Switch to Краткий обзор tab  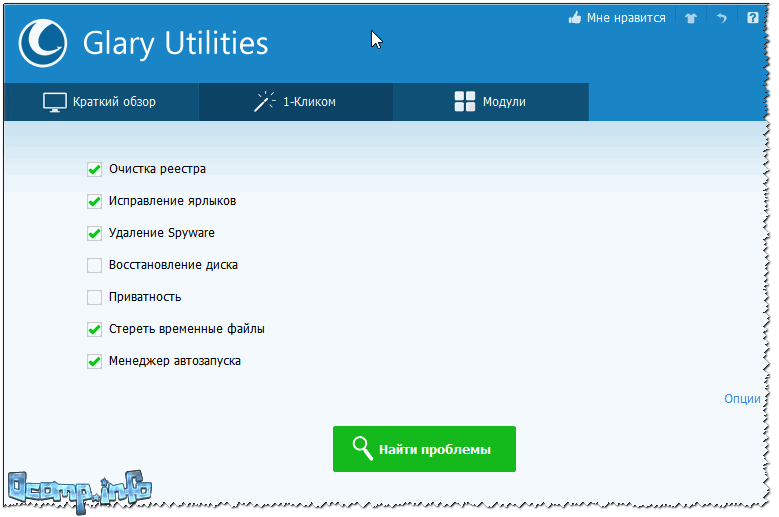[x=101, y=102]
